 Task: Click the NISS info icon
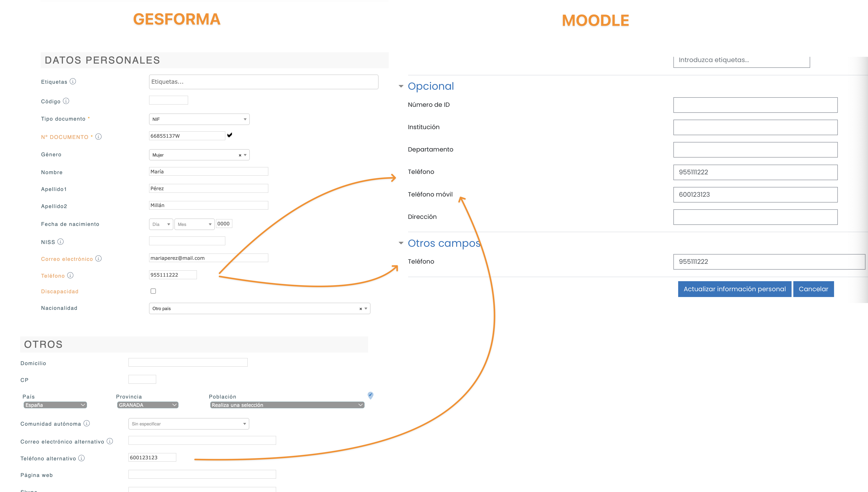61,242
